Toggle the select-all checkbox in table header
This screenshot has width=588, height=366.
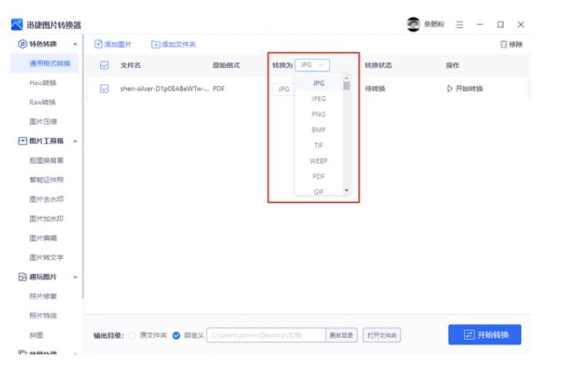tap(104, 66)
